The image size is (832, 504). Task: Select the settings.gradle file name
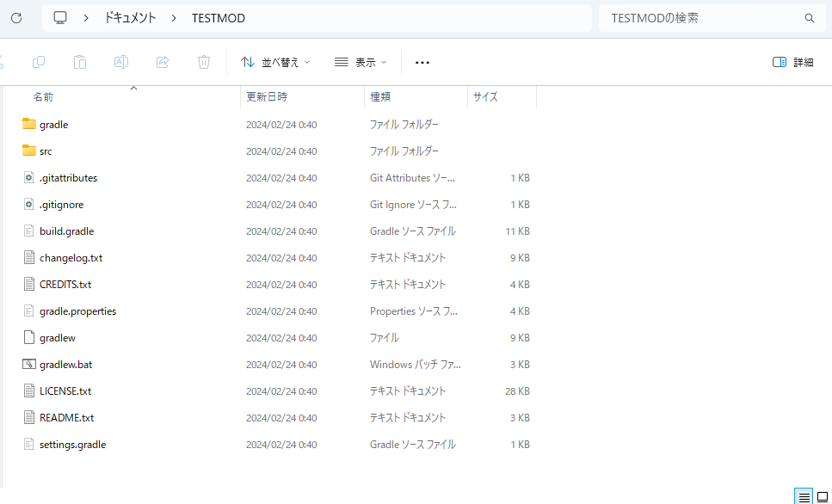click(x=72, y=444)
